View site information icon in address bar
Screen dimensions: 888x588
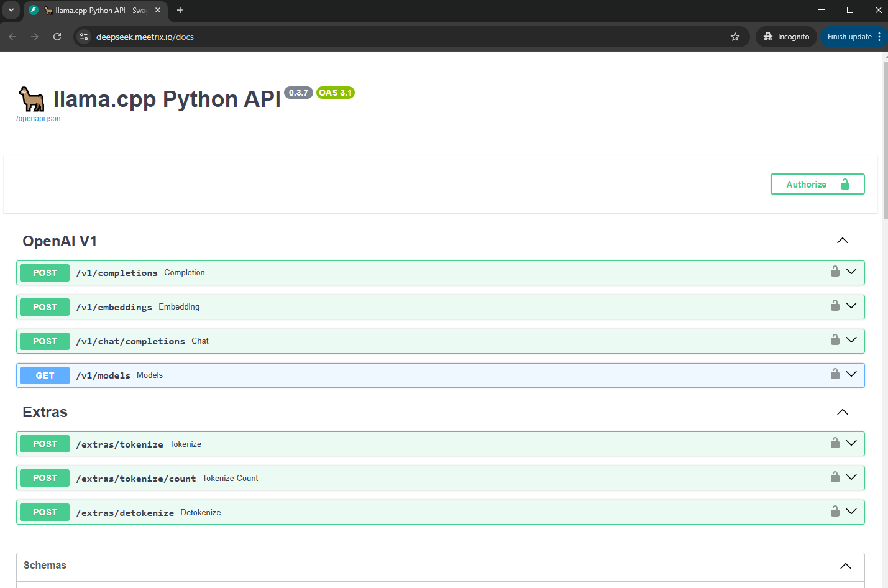click(x=85, y=37)
